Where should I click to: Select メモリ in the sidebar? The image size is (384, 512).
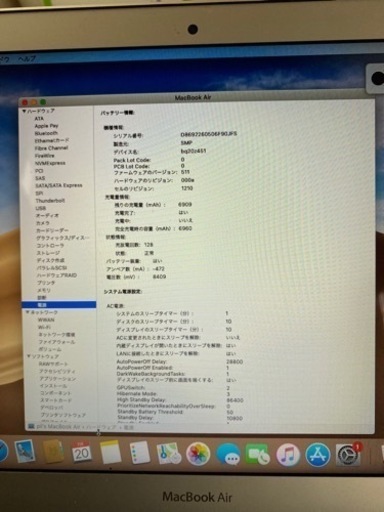(44, 290)
